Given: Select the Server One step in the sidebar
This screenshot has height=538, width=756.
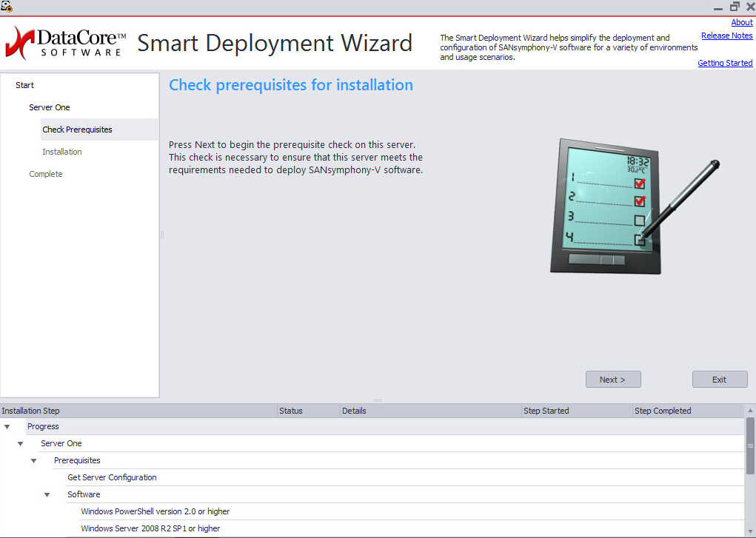Looking at the screenshot, I should pyautogui.click(x=49, y=107).
